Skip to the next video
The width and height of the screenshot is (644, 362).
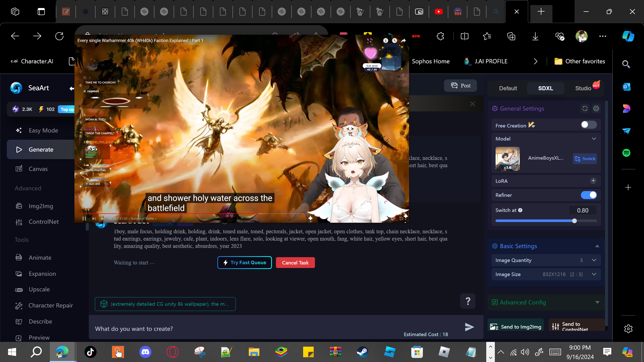[94, 219]
